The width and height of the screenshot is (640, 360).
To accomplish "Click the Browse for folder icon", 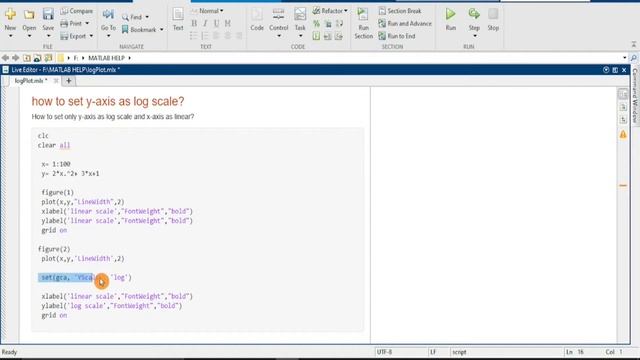I will point(37,58).
